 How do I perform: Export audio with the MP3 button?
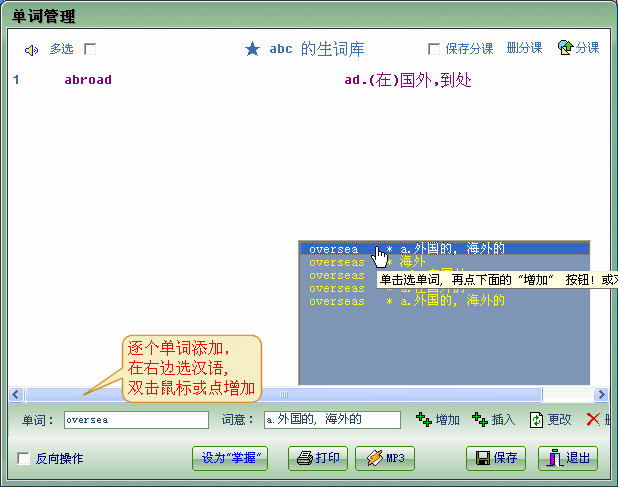[x=385, y=459]
